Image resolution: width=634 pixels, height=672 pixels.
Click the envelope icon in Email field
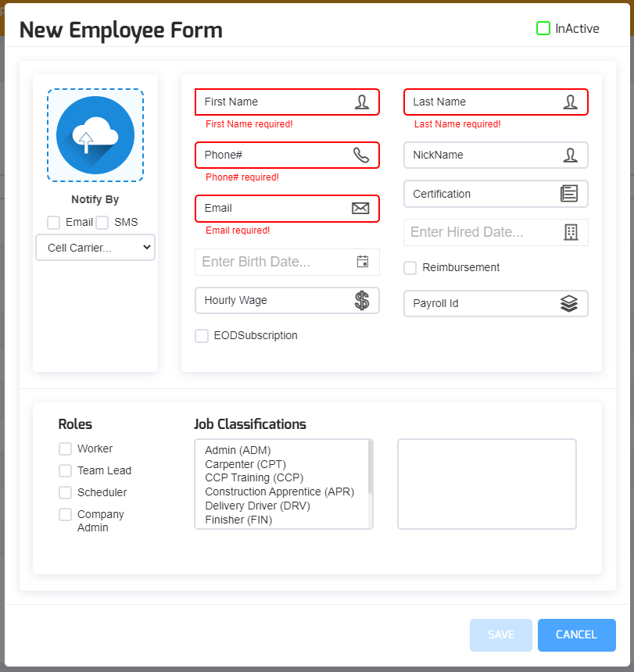coord(360,208)
